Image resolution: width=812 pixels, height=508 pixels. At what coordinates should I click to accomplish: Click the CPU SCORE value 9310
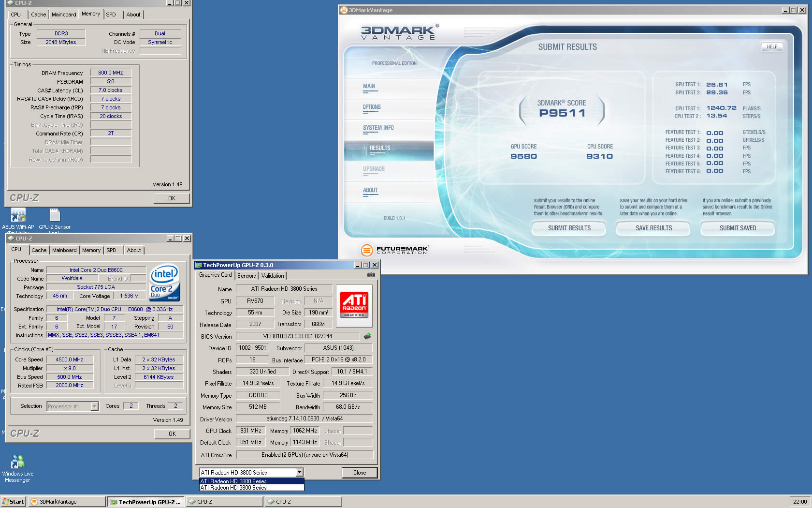(x=599, y=156)
